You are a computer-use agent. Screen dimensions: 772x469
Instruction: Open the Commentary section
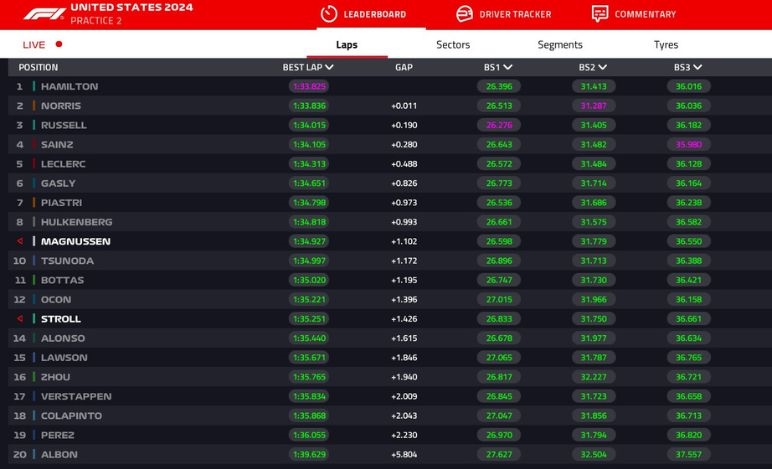(x=644, y=14)
